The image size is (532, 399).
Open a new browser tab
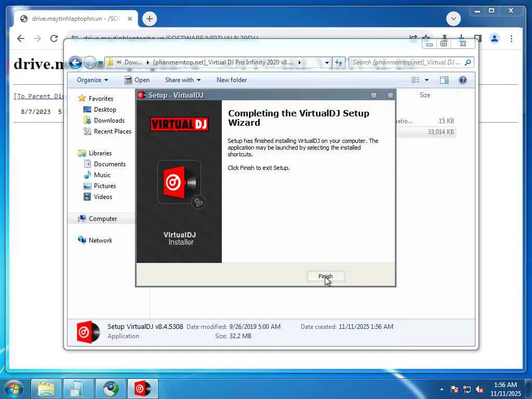150,19
